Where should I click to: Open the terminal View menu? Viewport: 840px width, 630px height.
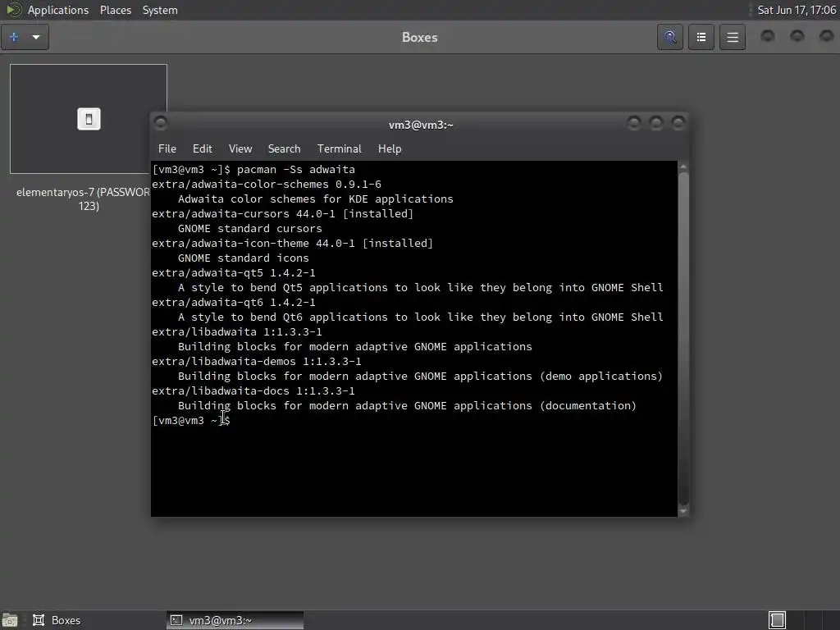click(x=240, y=148)
